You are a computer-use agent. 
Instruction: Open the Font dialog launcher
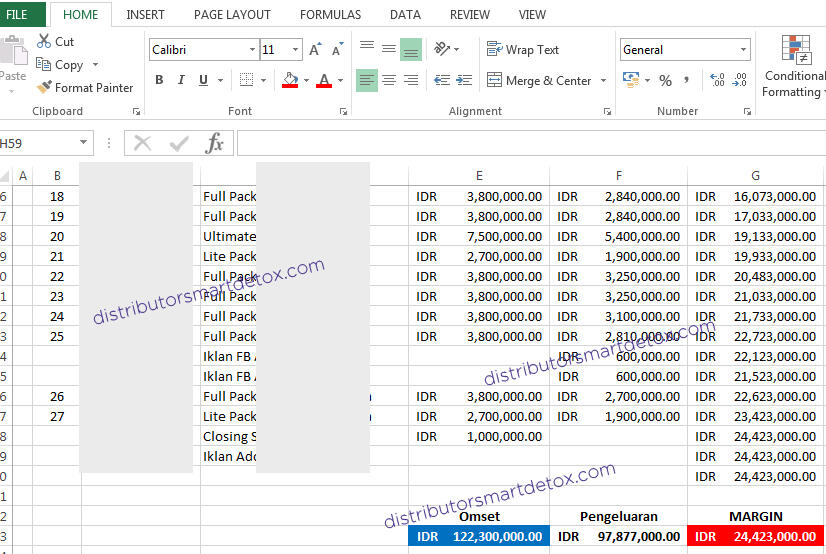[343, 111]
